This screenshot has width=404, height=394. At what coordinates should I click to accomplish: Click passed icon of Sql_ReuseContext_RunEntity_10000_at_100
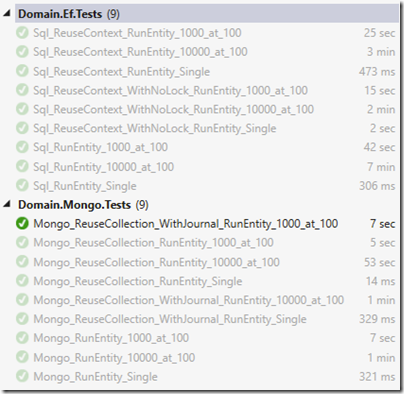(x=22, y=52)
